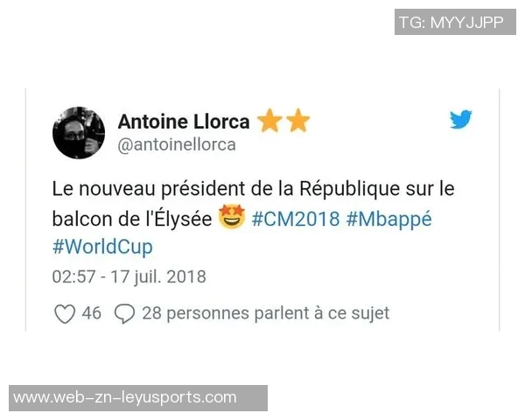The image size is (525, 420).
Task: Click Antoine Llorca's profile avatar
Action: 79,133
